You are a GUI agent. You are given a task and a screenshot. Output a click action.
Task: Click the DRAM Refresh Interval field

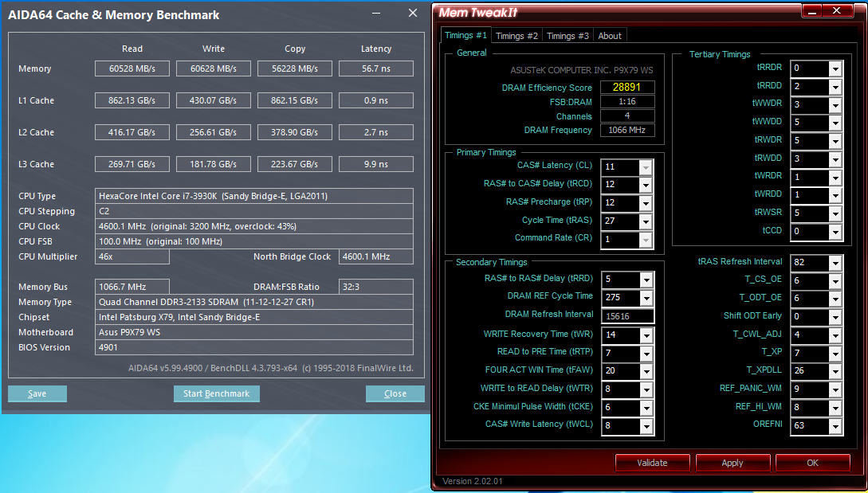point(629,316)
